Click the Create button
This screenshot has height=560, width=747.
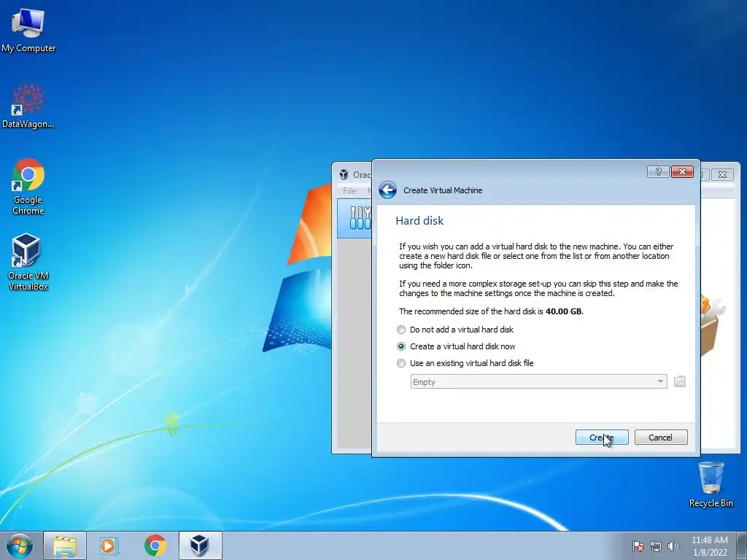[602, 437]
